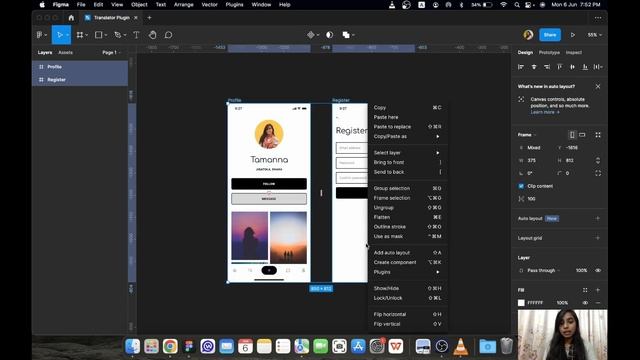Choose Add auto layout in context menu
The width and height of the screenshot is (640, 360).
point(407,253)
